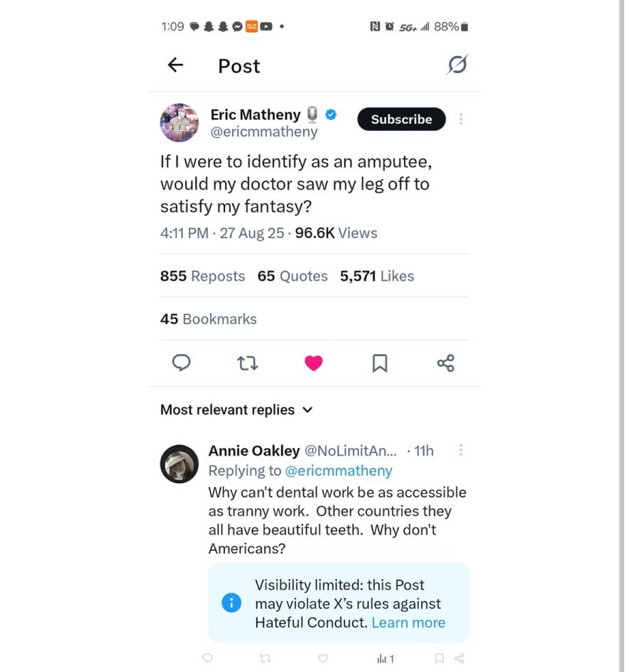This screenshot has height=672, width=629.
Task: Tap the back arrow beside Post
Action: (x=175, y=65)
